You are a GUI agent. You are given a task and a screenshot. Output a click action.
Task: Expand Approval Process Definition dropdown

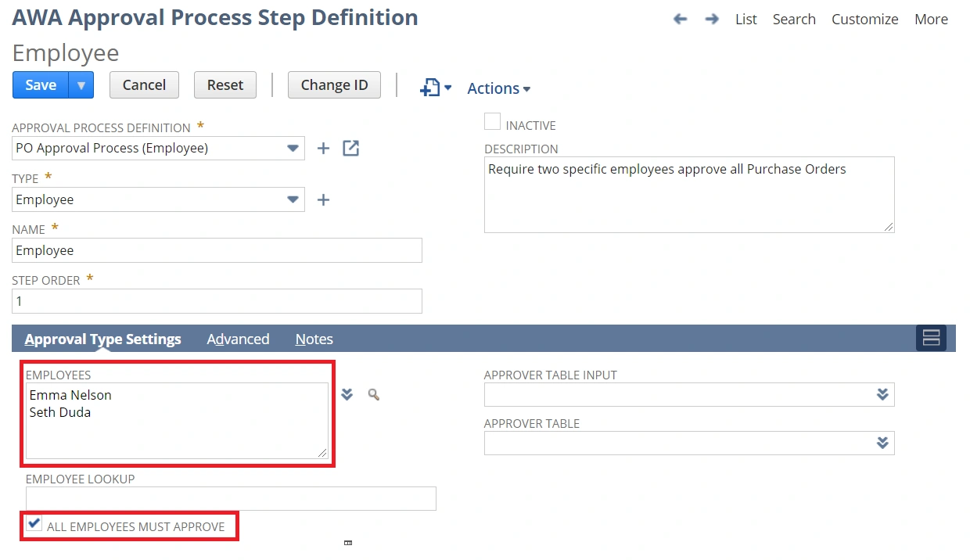click(293, 148)
